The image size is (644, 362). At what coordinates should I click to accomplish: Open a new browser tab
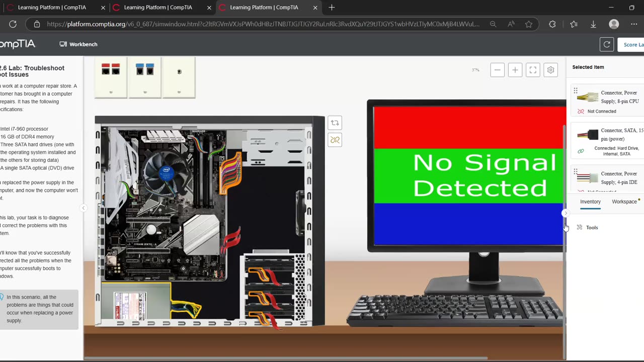332,8
